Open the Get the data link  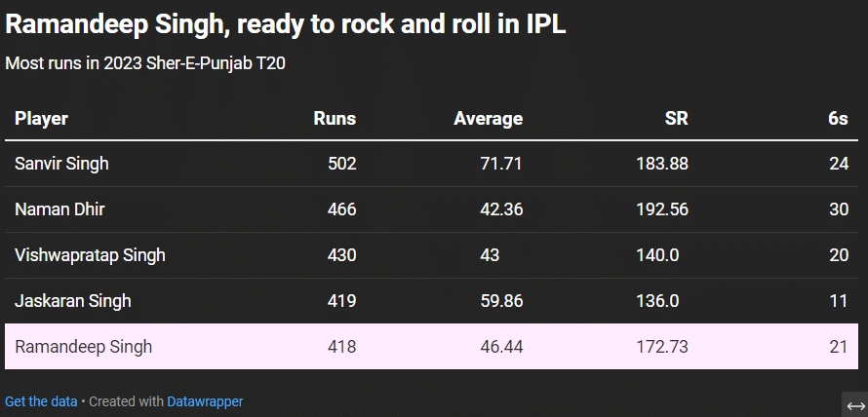click(x=41, y=401)
